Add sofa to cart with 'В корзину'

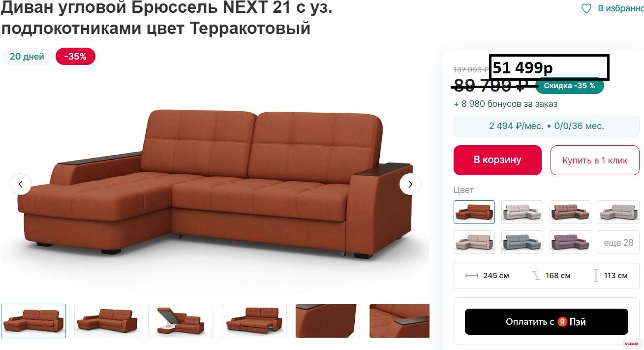(497, 160)
